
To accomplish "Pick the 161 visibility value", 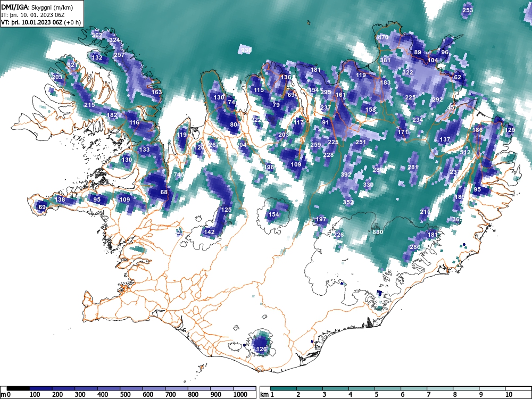I will click(340, 95).
